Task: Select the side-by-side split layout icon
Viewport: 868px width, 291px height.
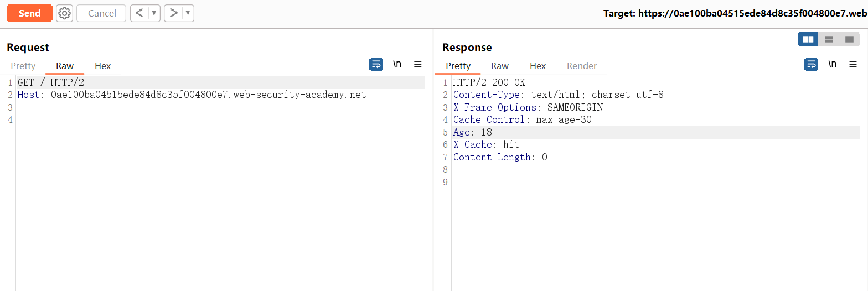Action: [x=808, y=39]
